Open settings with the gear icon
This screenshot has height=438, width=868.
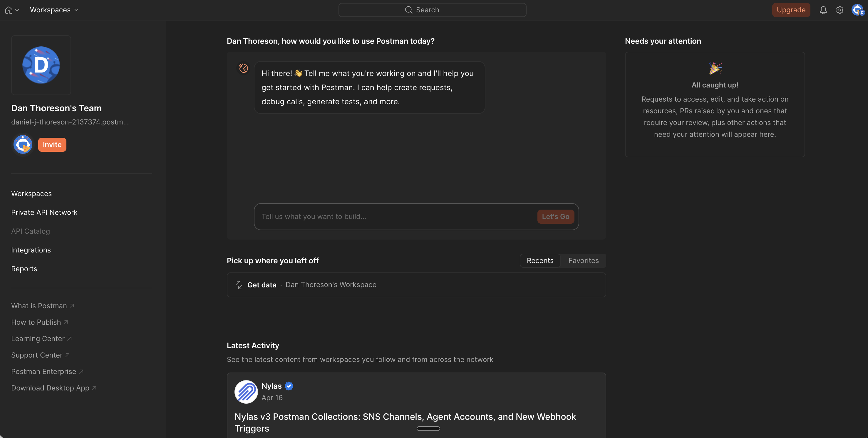pyautogui.click(x=840, y=10)
